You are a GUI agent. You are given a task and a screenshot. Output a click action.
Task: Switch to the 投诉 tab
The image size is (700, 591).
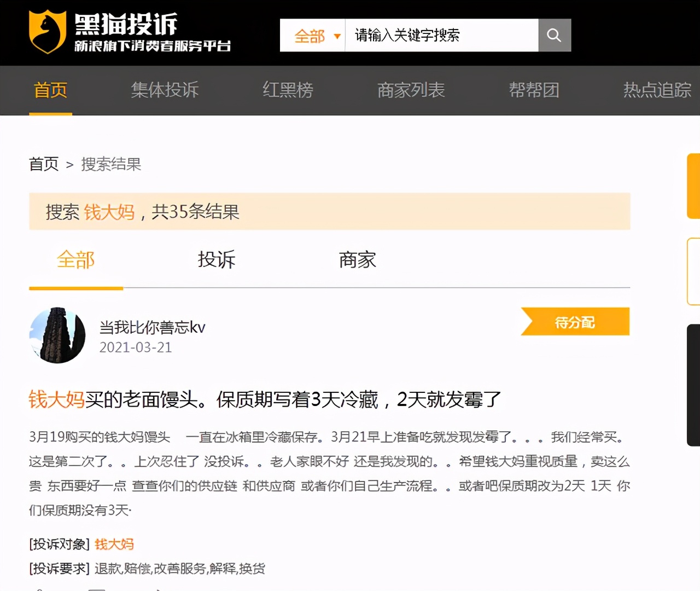pyautogui.click(x=216, y=260)
